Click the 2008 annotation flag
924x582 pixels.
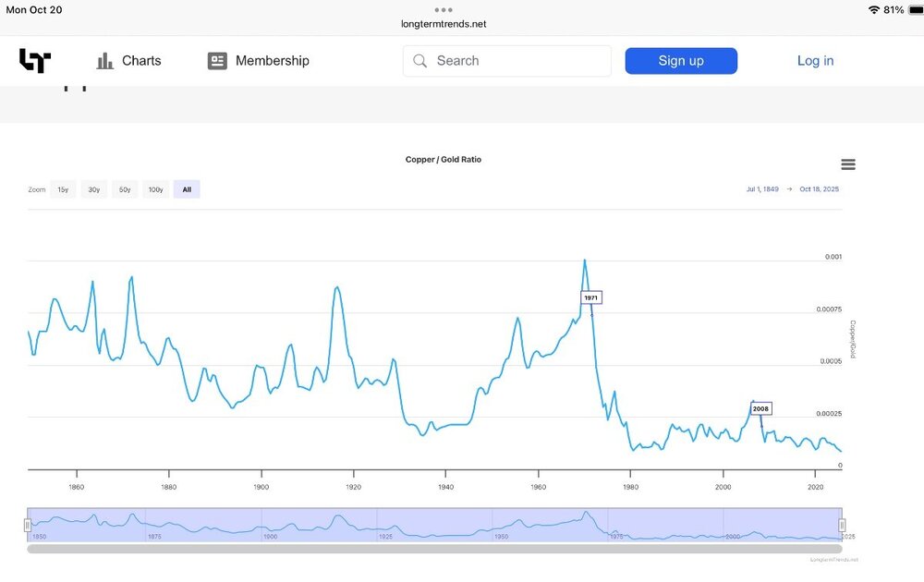pyautogui.click(x=760, y=408)
